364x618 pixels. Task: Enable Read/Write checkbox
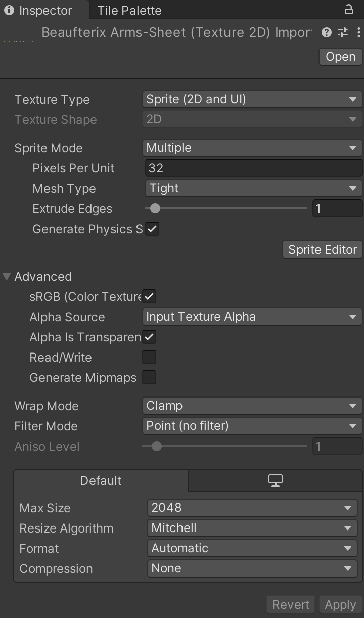pos(149,357)
